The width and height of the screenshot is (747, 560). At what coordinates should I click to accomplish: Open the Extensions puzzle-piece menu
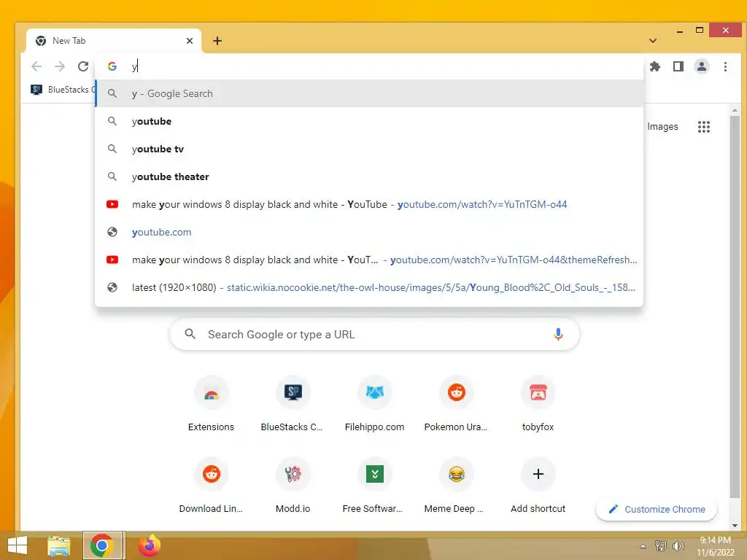coord(655,66)
